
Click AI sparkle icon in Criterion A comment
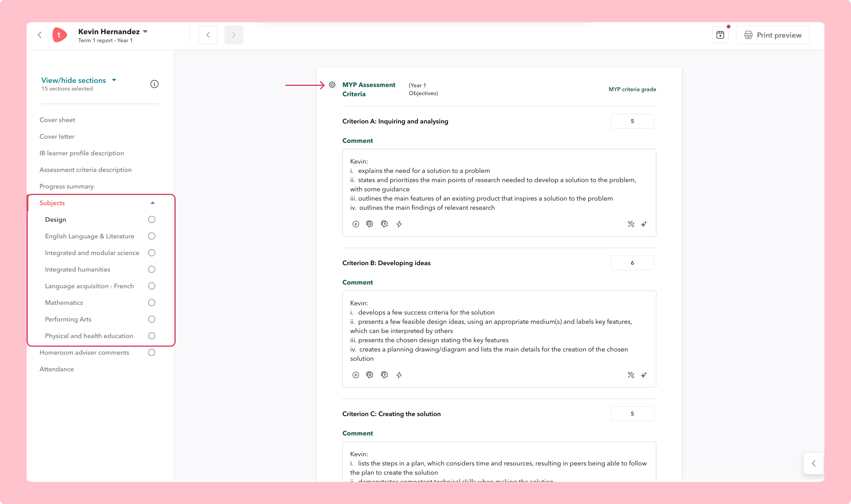[x=644, y=224]
